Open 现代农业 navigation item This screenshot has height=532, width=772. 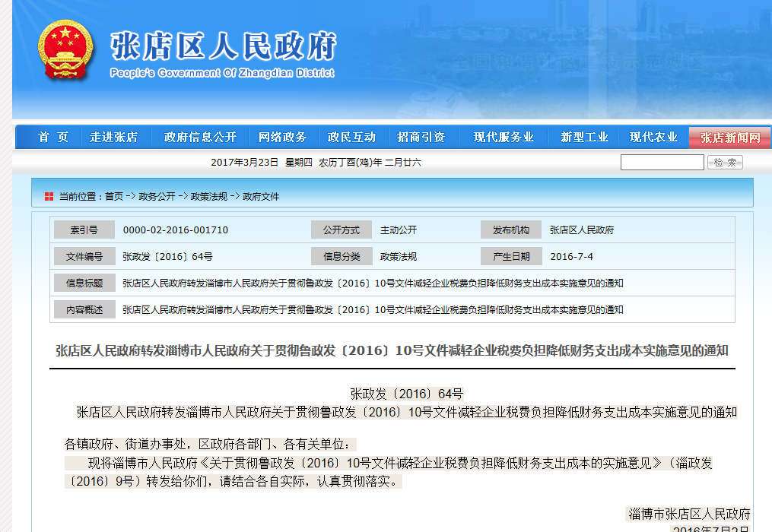tap(653, 138)
